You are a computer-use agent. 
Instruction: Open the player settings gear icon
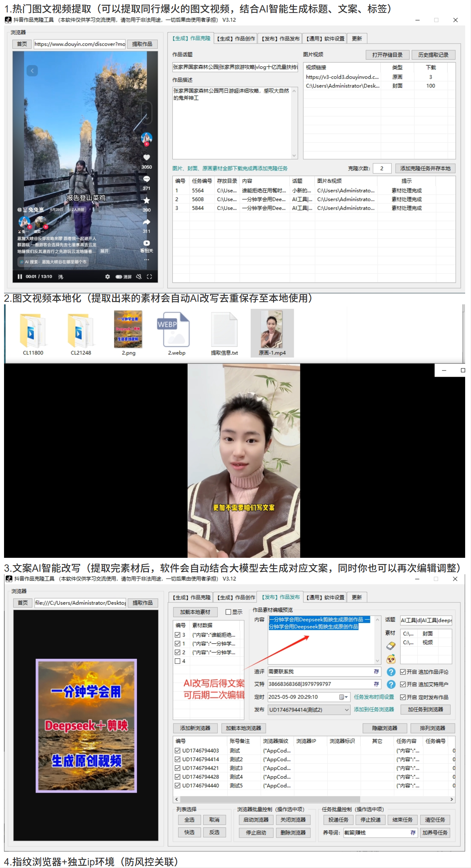click(107, 277)
